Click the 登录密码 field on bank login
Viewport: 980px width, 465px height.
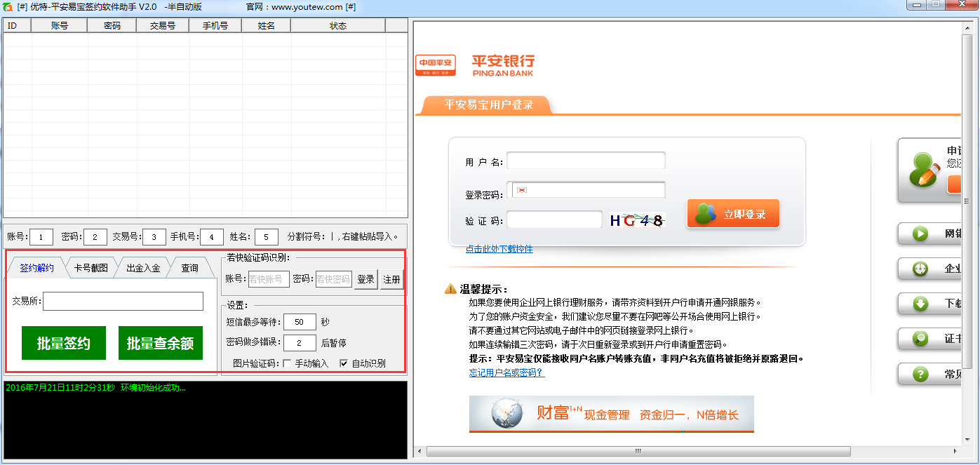pyautogui.click(x=586, y=190)
